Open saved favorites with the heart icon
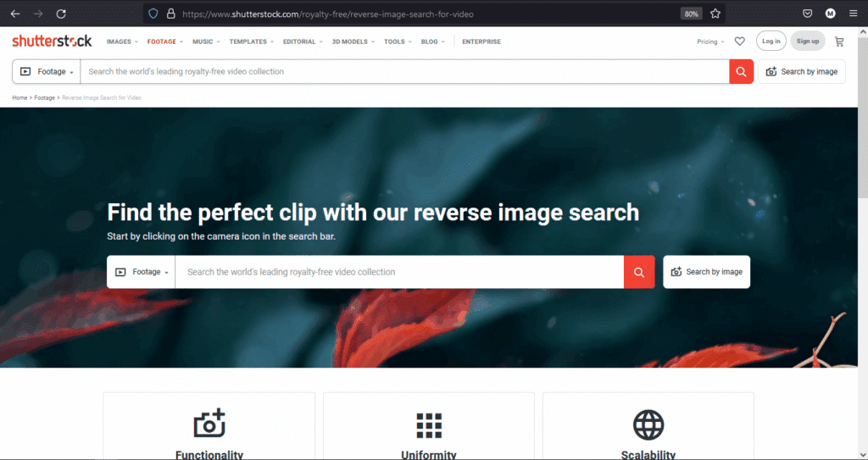The image size is (868, 460). tap(739, 42)
